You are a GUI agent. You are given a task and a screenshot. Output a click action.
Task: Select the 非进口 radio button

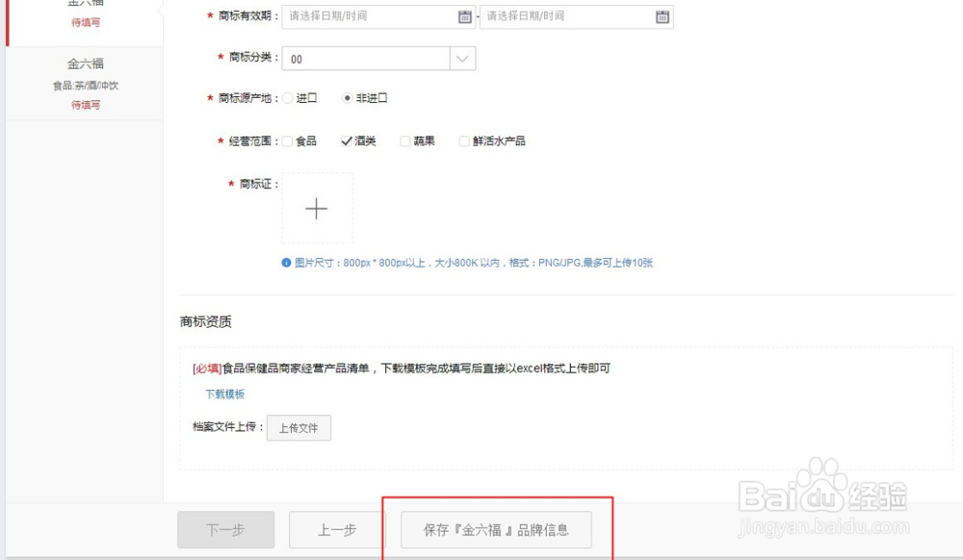click(347, 98)
